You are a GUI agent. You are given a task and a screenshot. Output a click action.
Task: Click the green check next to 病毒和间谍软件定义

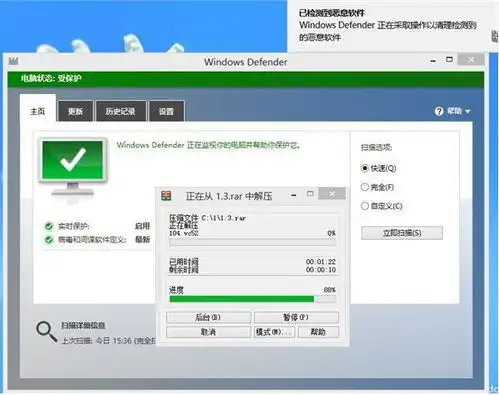point(49,240)
